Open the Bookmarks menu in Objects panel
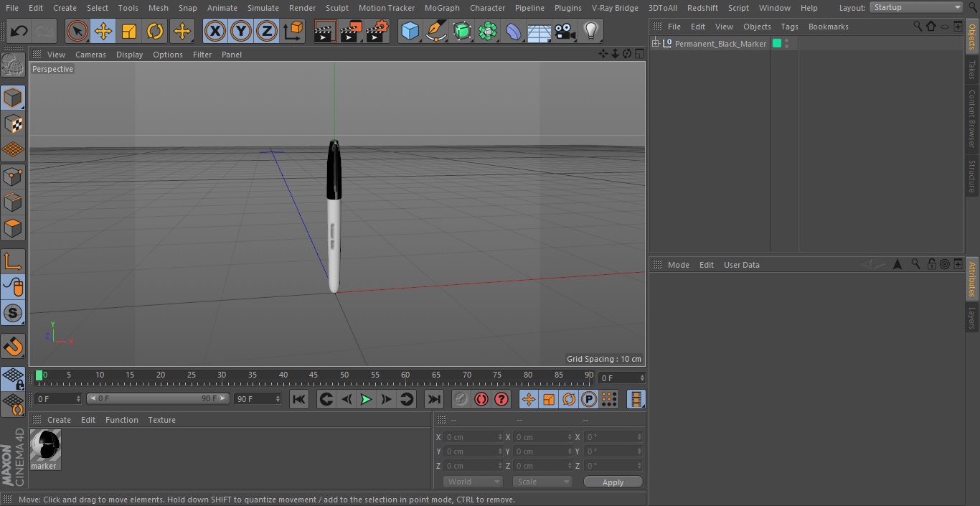Image resolution: width=980 pixels, height=506 pixels. [828, 27]
